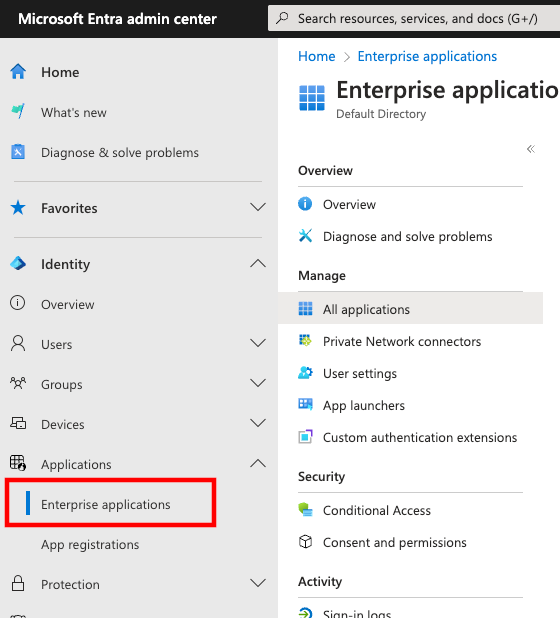Image resolution: width=560 pixels, height=618 pixels.
Task: Click the Devices icon in sidebar
Action: click(x=18, y=424)
